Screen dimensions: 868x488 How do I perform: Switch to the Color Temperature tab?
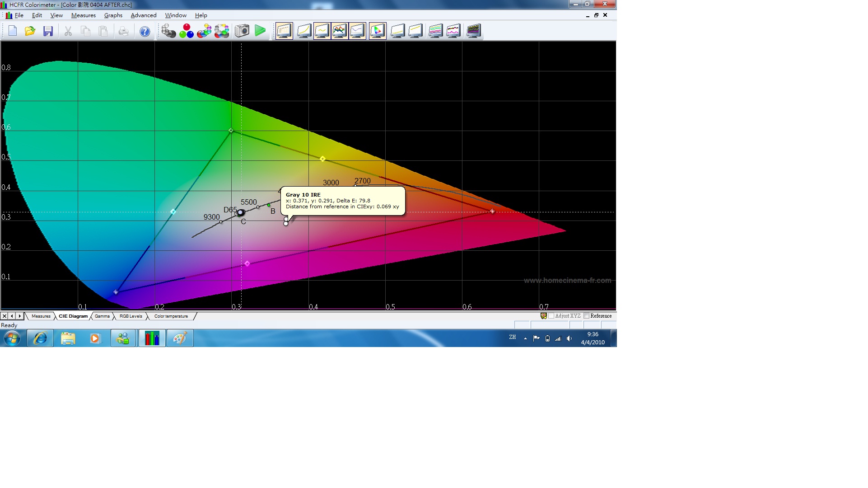[x=171, y=316]
